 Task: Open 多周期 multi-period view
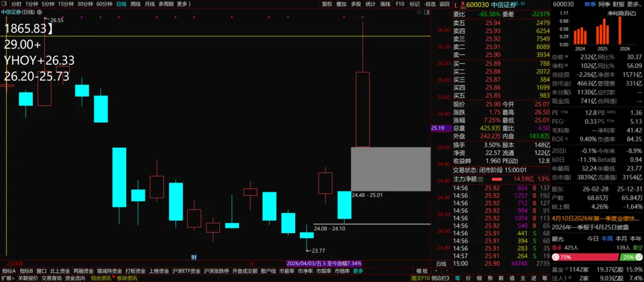point(166,4)
